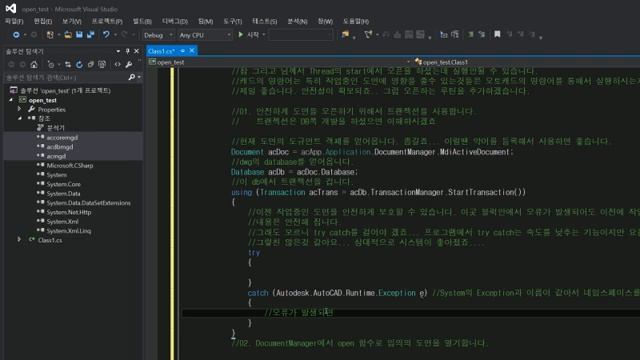Image resolution: width=640 pixels, height=360 pixels.
Task: Open the Help (H) menu
Action: (x=356, y=21)
